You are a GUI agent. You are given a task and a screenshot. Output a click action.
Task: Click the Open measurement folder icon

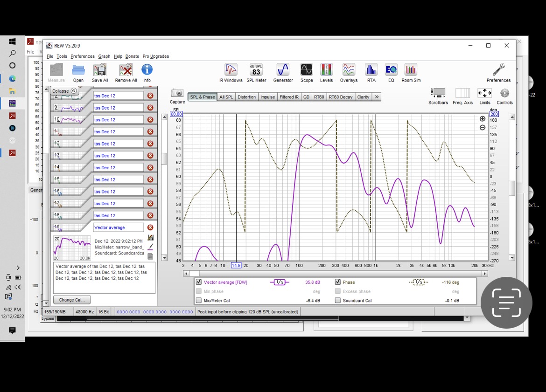78,73
